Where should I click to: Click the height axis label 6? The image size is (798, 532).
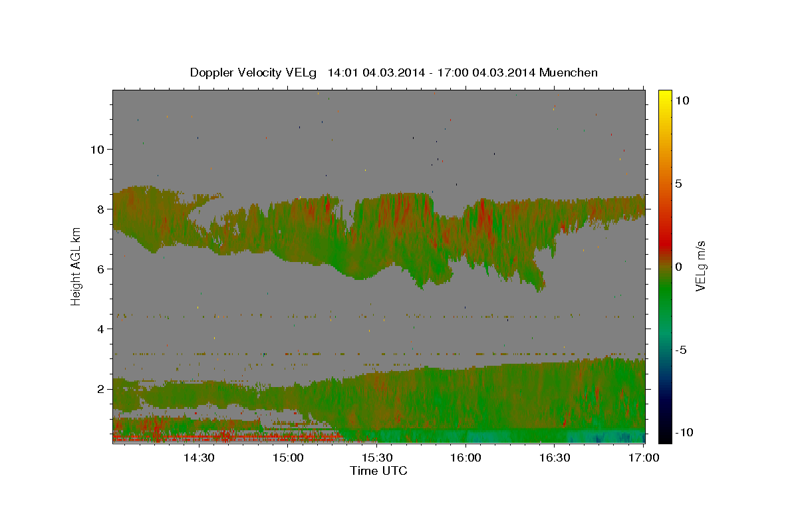pos(101,269)
